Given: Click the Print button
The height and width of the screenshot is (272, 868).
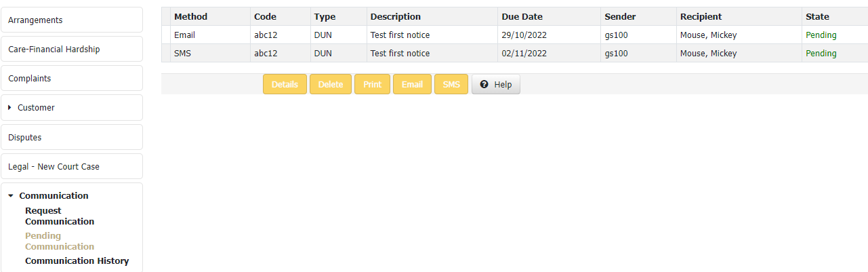Looking at the screenshot, I should (x=372, y=84).
